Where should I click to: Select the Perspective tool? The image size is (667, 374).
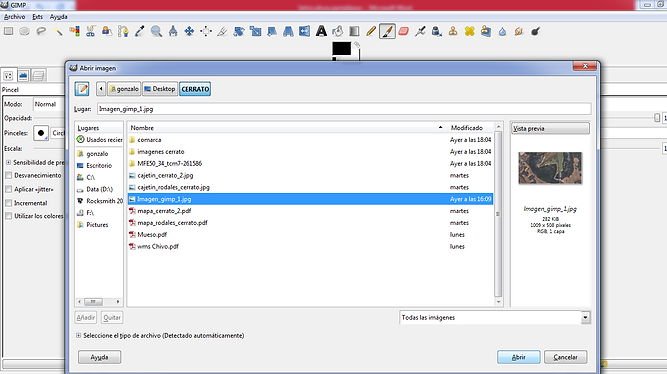(288, 31)
